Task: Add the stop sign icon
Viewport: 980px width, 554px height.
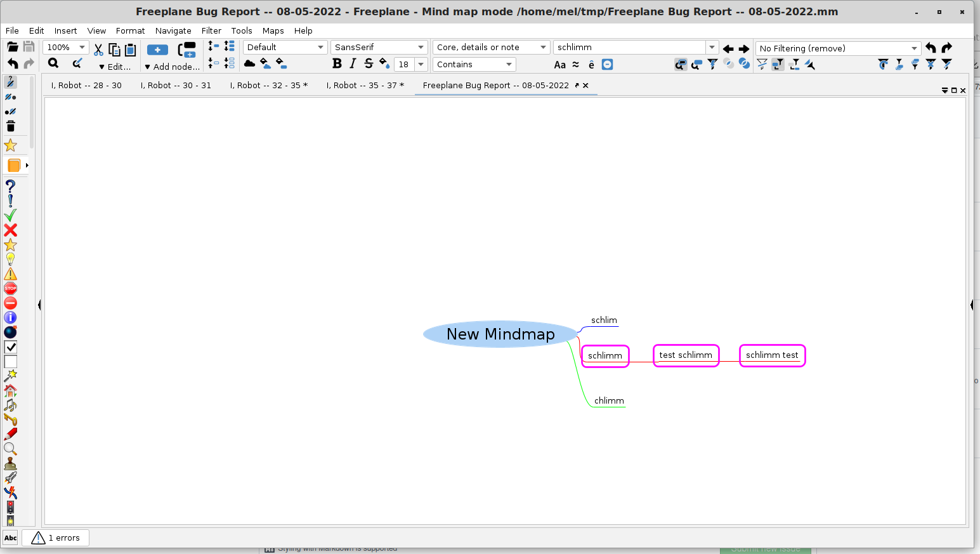Action: pos(10,288)
